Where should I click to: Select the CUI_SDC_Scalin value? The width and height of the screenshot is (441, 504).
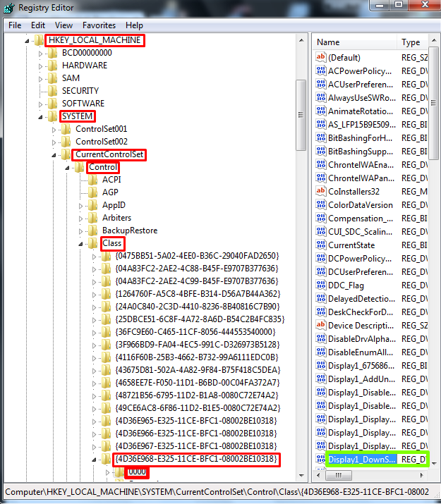(361, 231)
